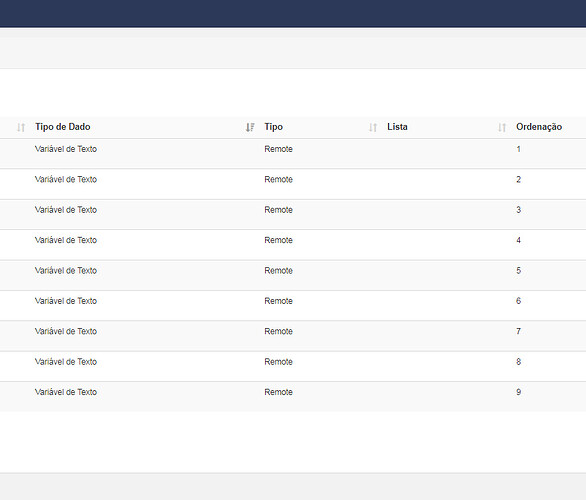Click sort icon left of Tipo de Dado
Screen dimensions: 586x500
coord(21,127)
